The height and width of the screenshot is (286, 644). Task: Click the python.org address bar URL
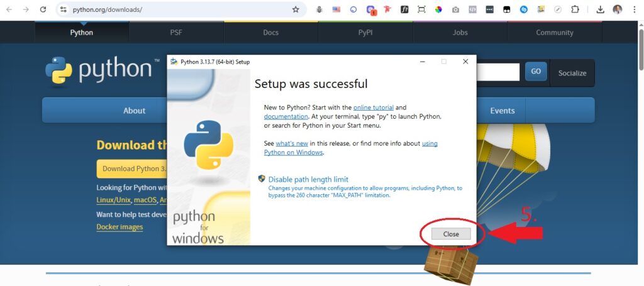tap(107, 9)
